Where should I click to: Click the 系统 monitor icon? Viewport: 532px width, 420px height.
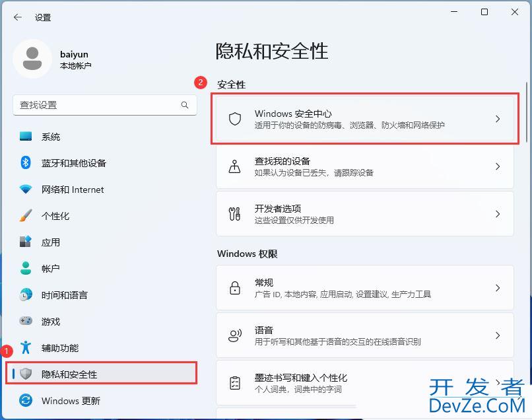tap(26, 137)
